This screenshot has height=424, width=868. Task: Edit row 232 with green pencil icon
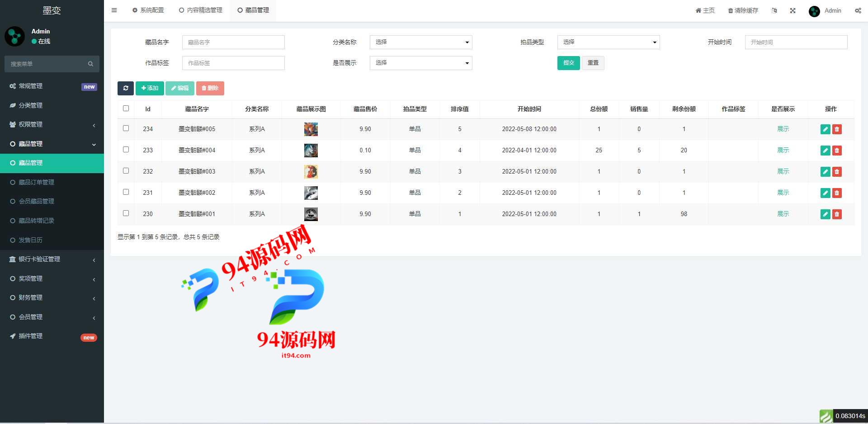[825, 172]
